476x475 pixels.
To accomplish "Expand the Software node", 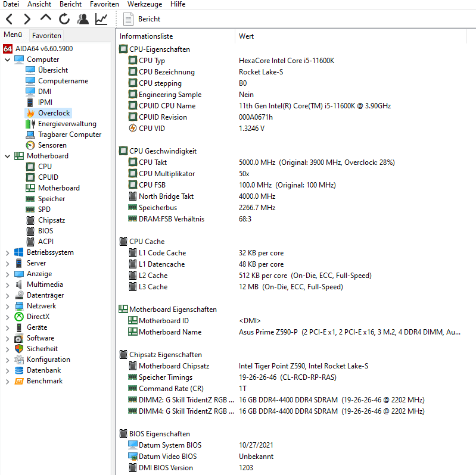I will [x=8, y=338].
